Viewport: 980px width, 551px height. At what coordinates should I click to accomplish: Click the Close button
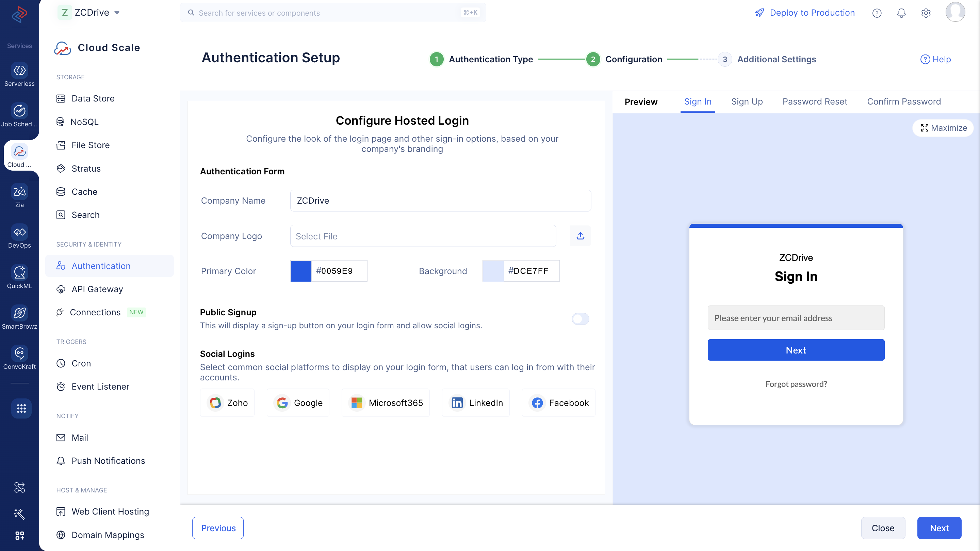click(883, 528)
